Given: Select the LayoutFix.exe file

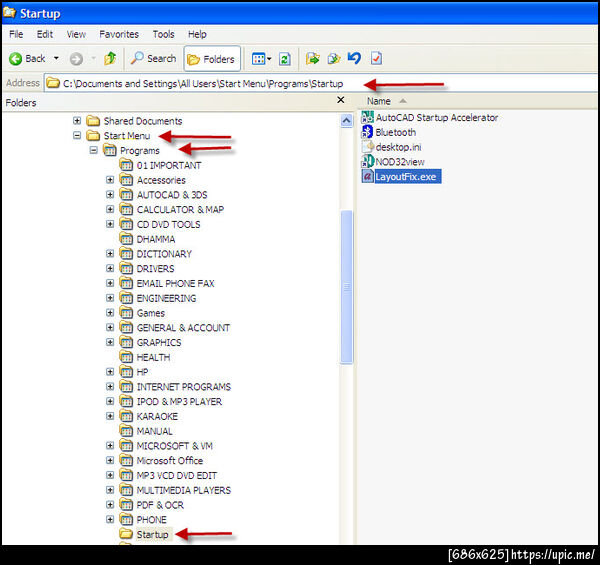Looking at the screenshot, I should click(x=401, y=176).
